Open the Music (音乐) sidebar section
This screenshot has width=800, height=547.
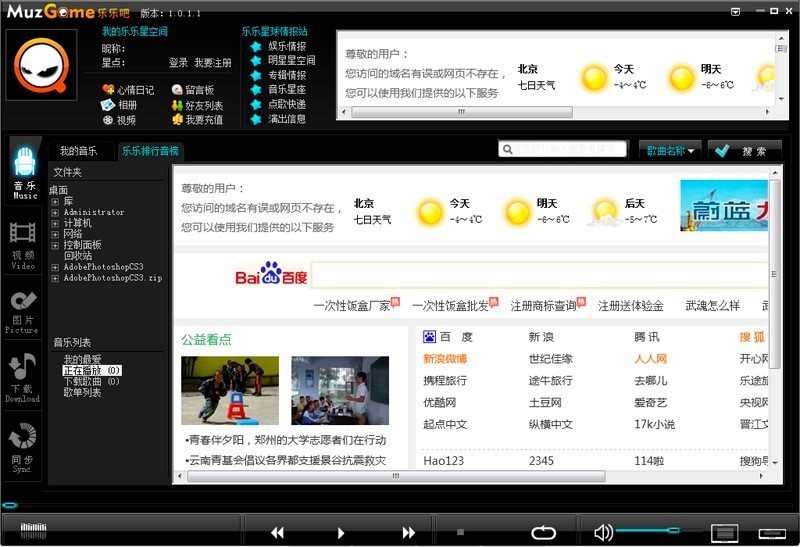pyautogui.click(x=25, y=170)
